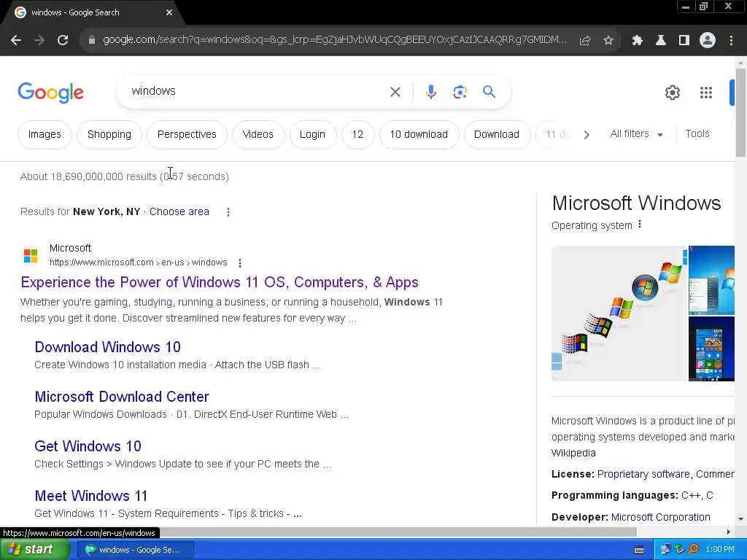Screen dimensions: 747x560
Task: Click the network computers tray icon
Action: point(665,550)
